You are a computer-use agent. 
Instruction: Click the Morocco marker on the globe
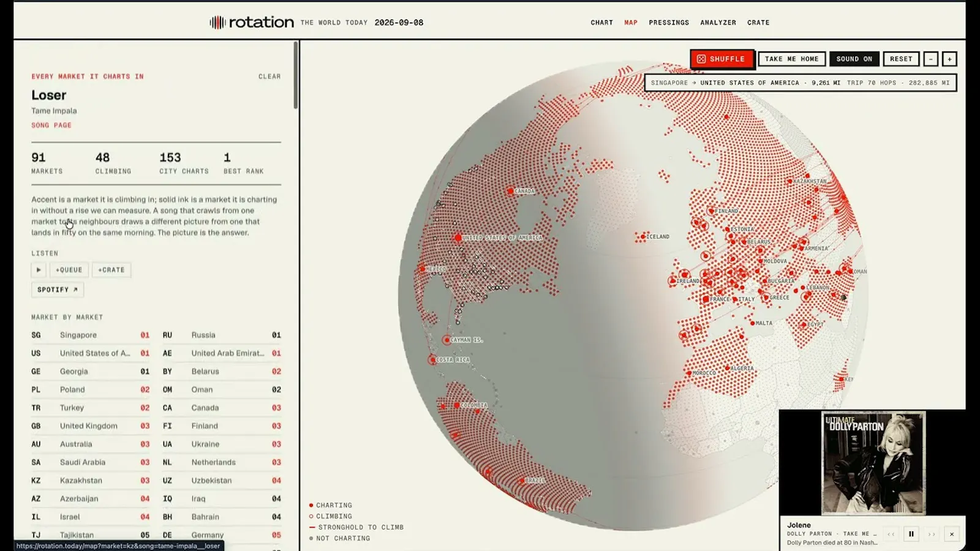pos(689,373)
